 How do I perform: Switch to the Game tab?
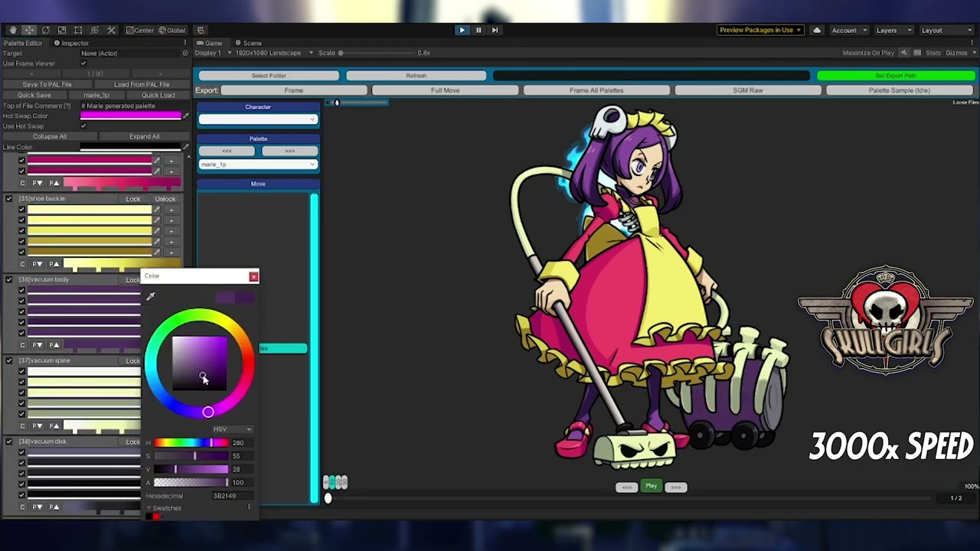point(210,43)
